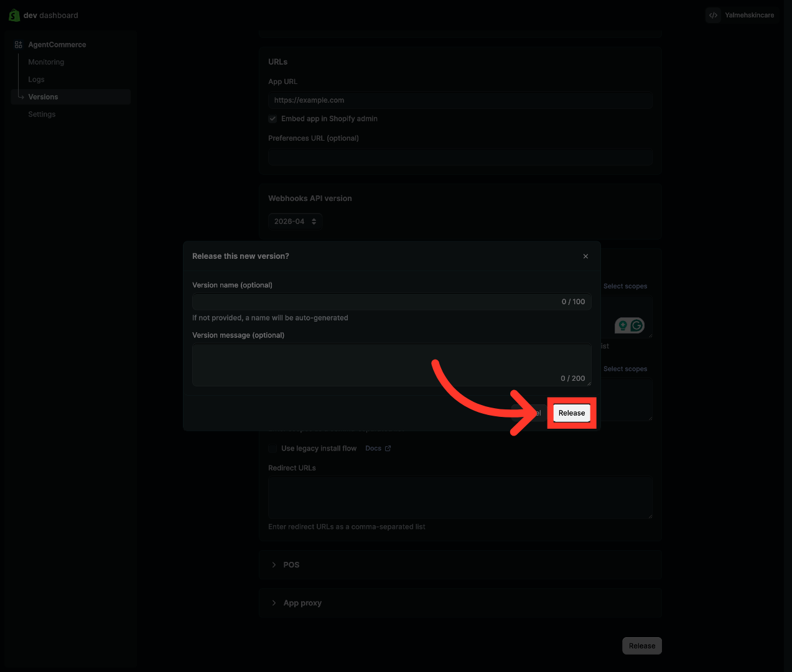Click the Release button at page bottom
Viewport: 792px width, 672px height.
click(x=642, y=646)
